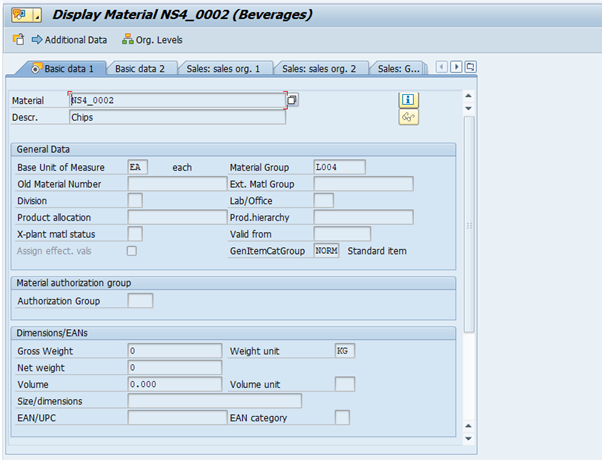Click the Prod.hierarchy field
Viewport: 602px width, 460px height.
(x=363, y=217)
